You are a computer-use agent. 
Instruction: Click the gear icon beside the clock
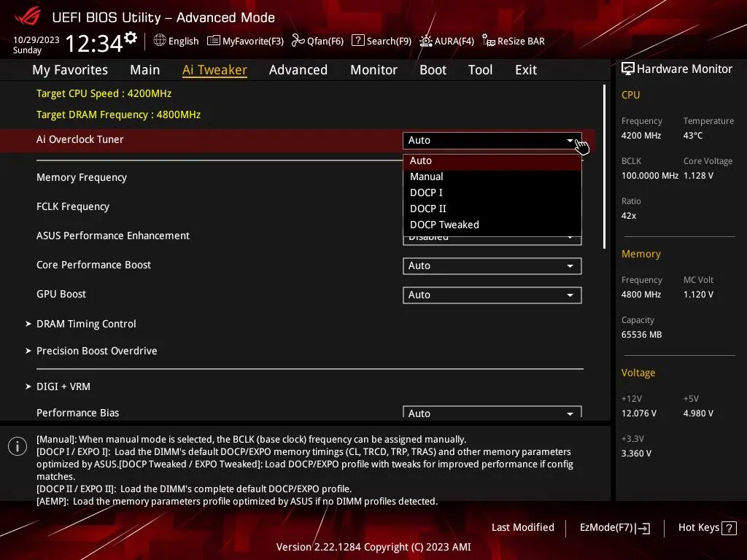point(131,38)
